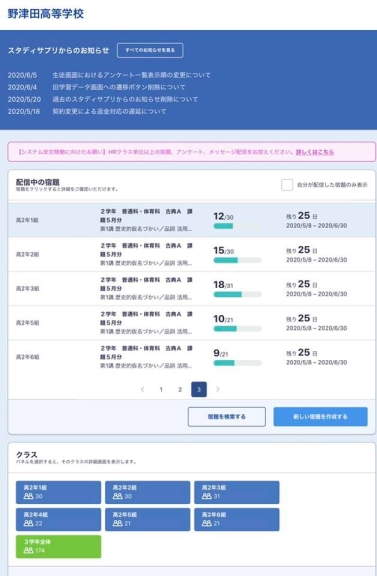Open the 高2年2組 homework row
The image size is (377, 576).
click(191, 254)
